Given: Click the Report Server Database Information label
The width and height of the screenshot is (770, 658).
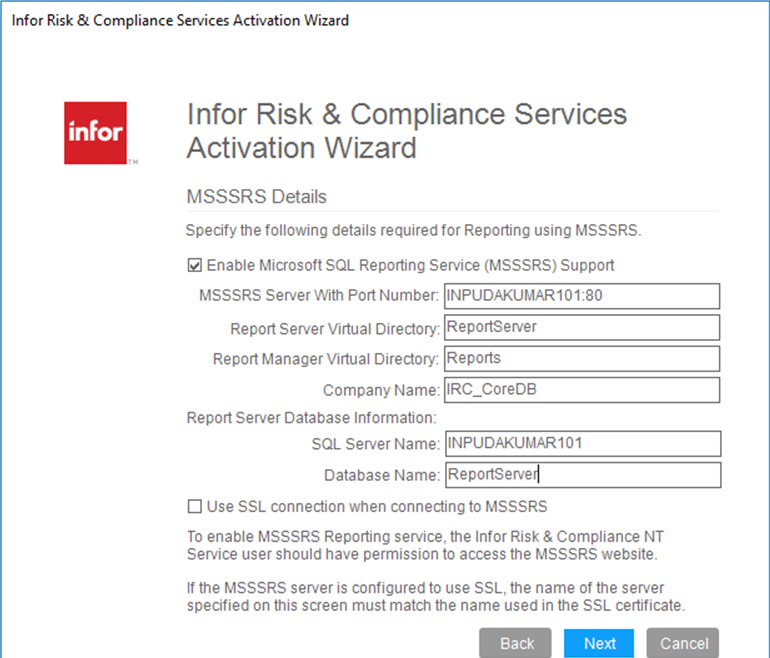Looking at the screenshot, I should pyautogui.click(x=311, y=417).
